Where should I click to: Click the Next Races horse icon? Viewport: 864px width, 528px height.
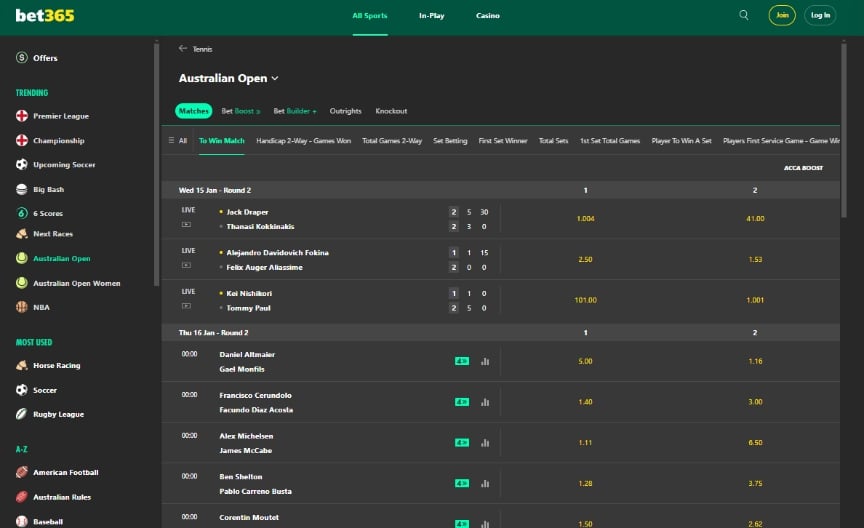(x=21, y=234)
